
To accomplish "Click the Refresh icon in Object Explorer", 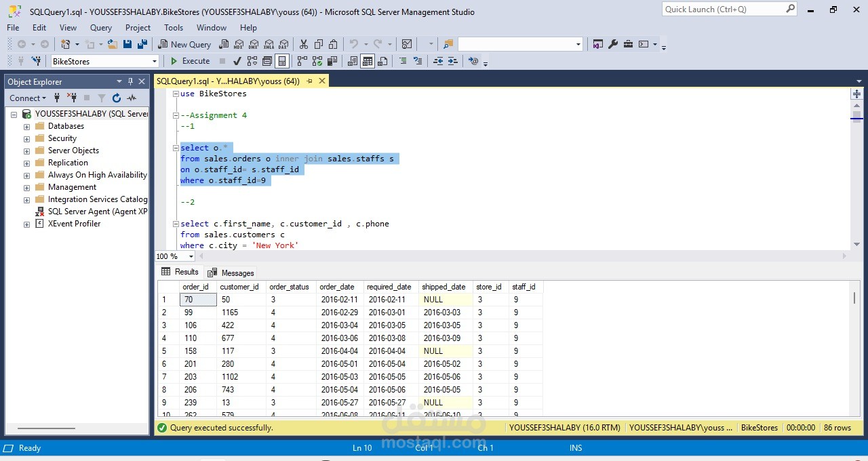I will (117, 98).
